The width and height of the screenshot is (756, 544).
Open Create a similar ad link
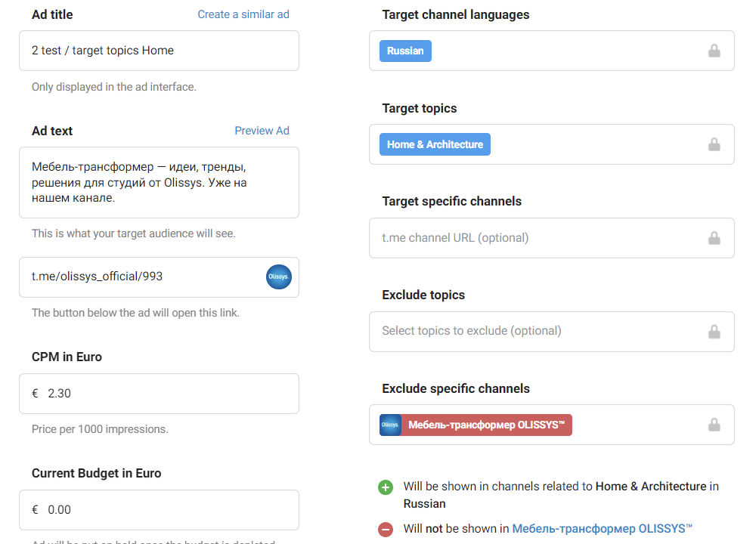click(x=243, y=14)
